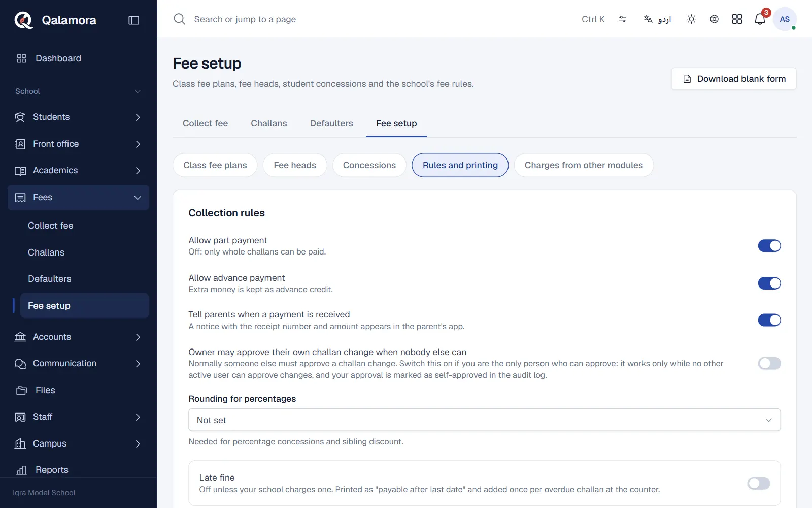Expand the Communication menu arrow
Viewport: 812px width, 508px height.
tap(138, 364)
